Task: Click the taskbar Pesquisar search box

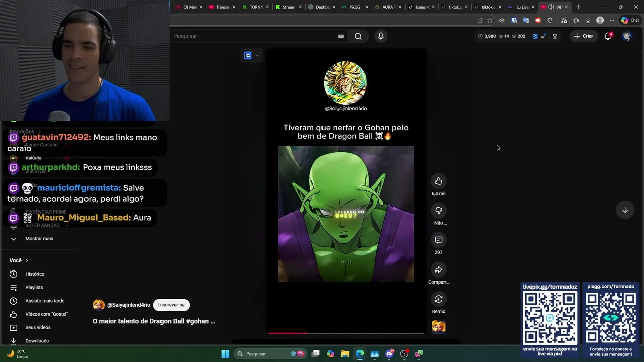Action: tap(271, 354)
